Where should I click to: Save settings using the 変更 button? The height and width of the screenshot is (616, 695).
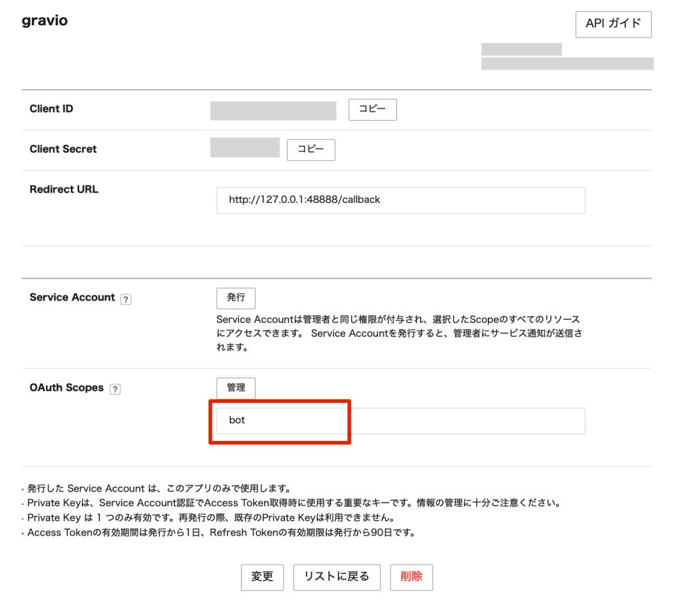(x=262, y=577)
